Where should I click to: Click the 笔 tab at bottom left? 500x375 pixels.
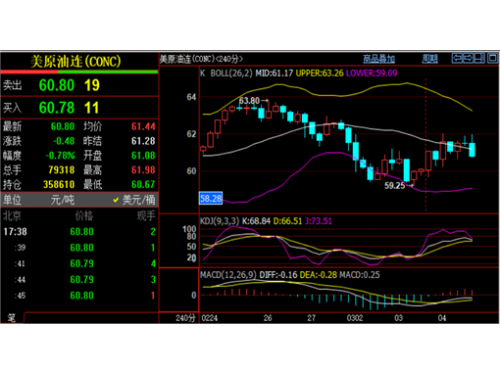(12, 318)
